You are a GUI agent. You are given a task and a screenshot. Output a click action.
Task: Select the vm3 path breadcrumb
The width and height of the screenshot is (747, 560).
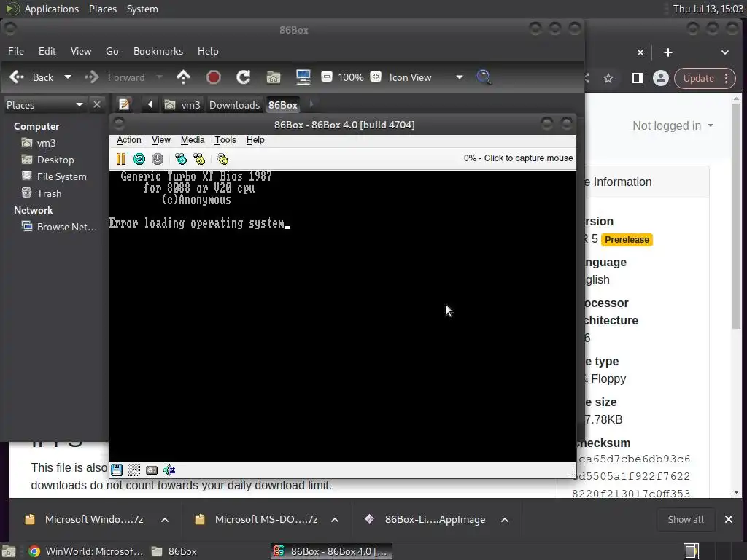click(x=183, y=105)
